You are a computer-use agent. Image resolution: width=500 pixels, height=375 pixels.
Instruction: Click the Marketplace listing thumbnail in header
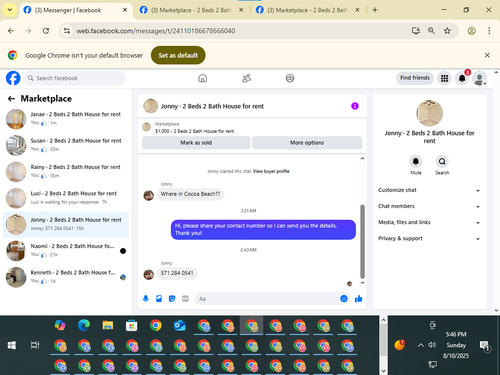[146, 127]
